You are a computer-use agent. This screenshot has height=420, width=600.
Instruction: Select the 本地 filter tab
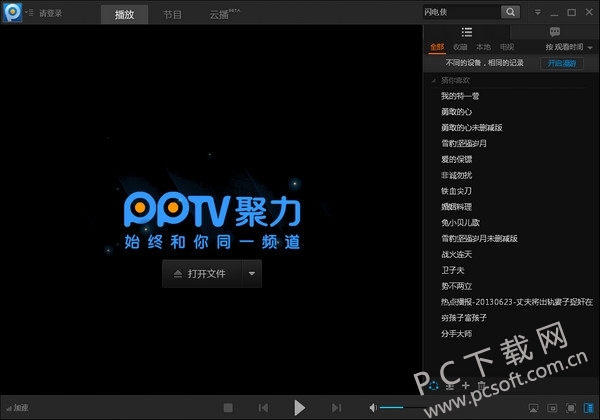coord(483,47)
